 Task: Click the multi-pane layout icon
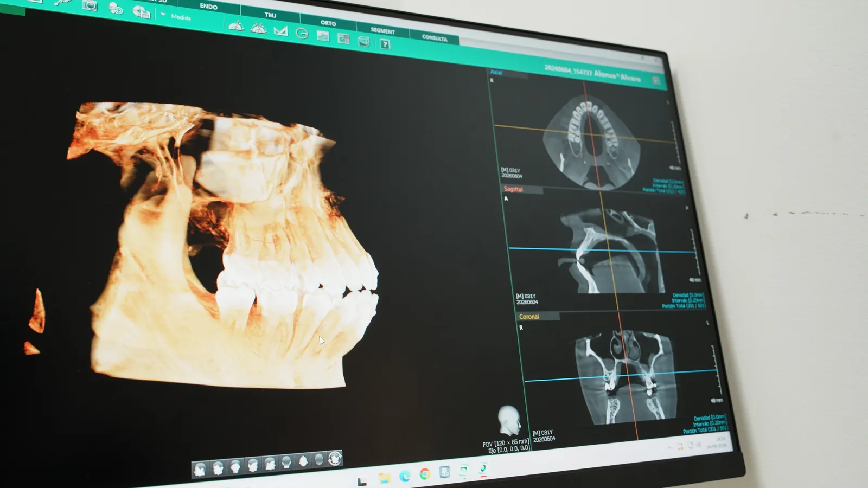343,38
